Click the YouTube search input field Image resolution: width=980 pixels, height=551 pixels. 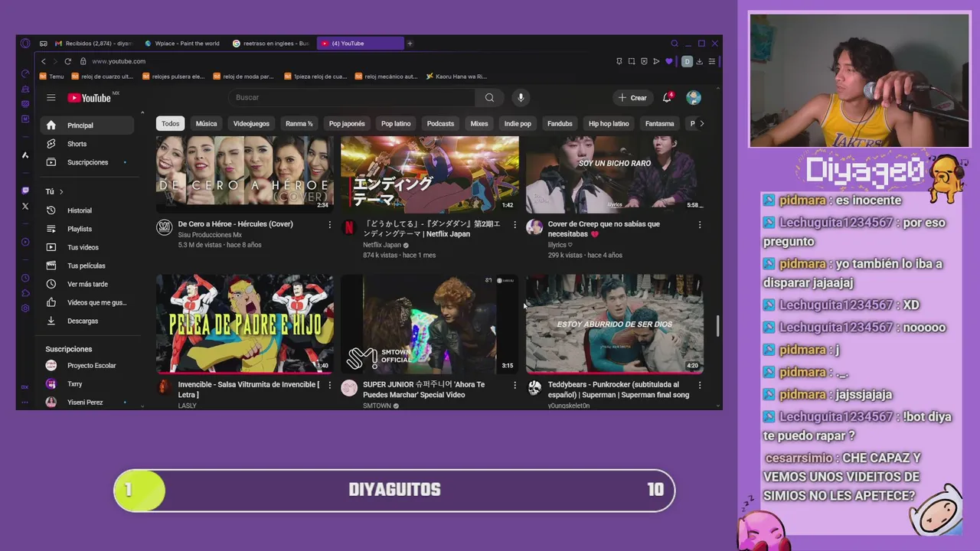point(352,97)
